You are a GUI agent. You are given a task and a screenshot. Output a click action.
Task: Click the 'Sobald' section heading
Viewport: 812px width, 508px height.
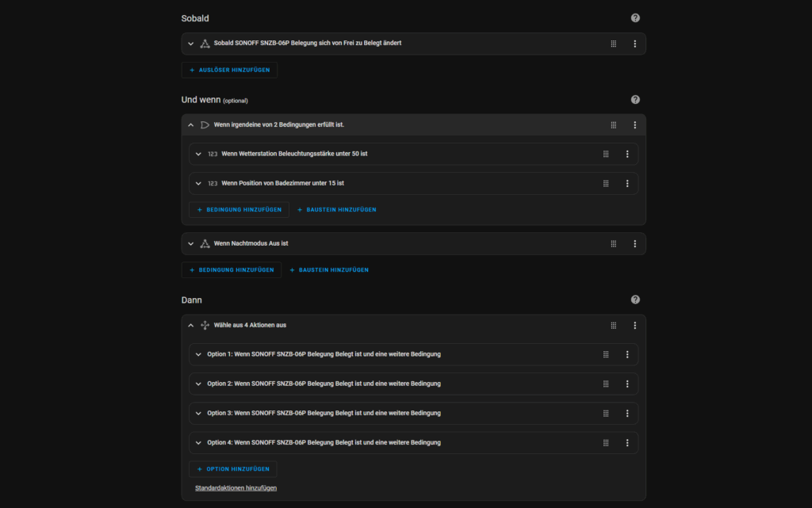195,18
